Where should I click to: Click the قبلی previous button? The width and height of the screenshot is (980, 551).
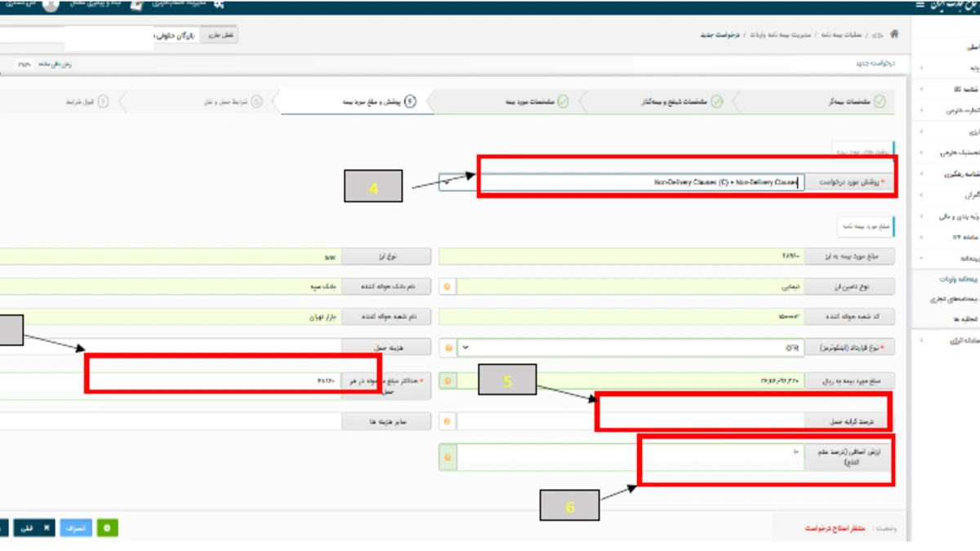click(x=34, y=528)
